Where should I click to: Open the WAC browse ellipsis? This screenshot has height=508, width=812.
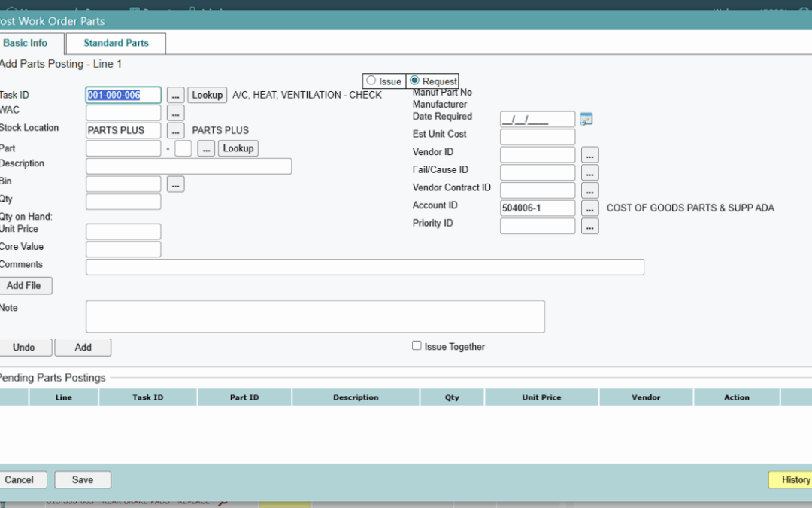(175, 113)
